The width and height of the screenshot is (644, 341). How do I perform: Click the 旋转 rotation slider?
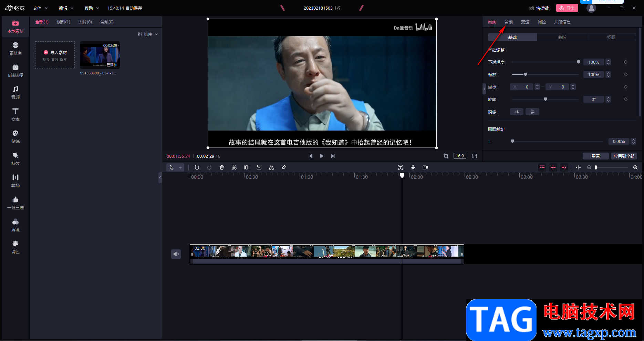coord(545,99)
